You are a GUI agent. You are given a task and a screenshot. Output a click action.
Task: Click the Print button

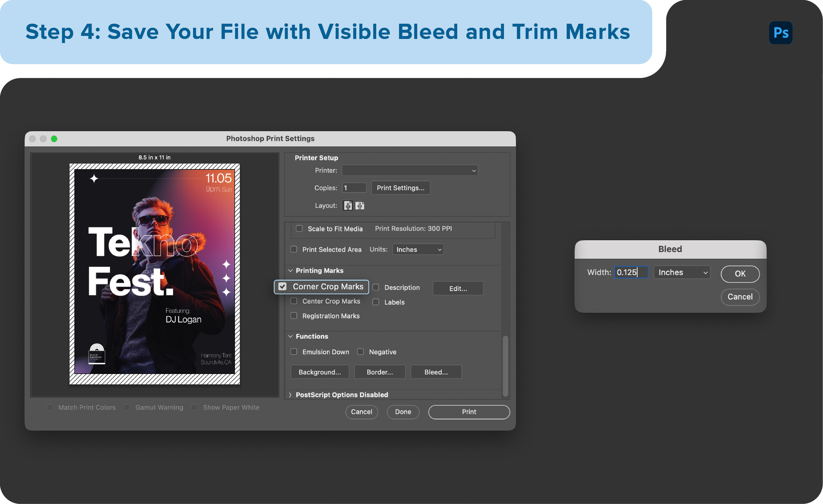tap(469, 412)
